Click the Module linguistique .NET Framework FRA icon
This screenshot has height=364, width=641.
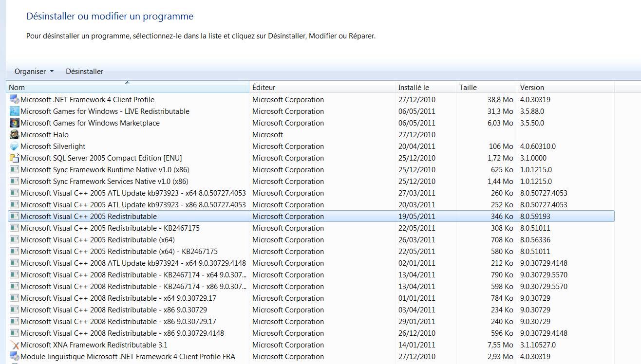[14, 356]
